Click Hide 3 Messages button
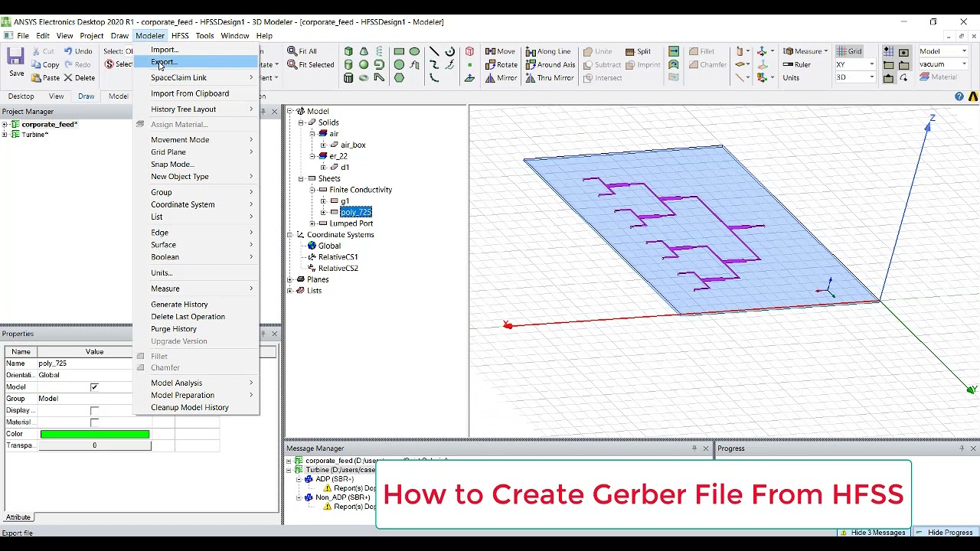Screen dimensions: 980x551 872,533
